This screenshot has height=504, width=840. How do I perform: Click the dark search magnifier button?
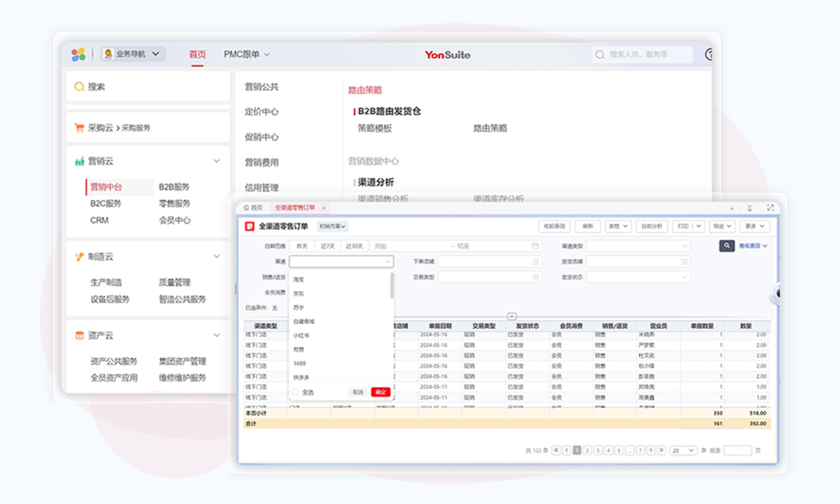[726, 246]
